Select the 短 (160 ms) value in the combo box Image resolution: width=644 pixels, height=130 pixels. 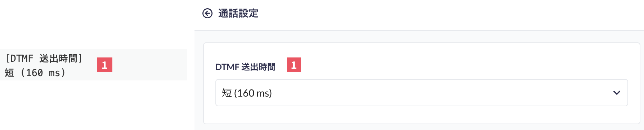point(247,93)
